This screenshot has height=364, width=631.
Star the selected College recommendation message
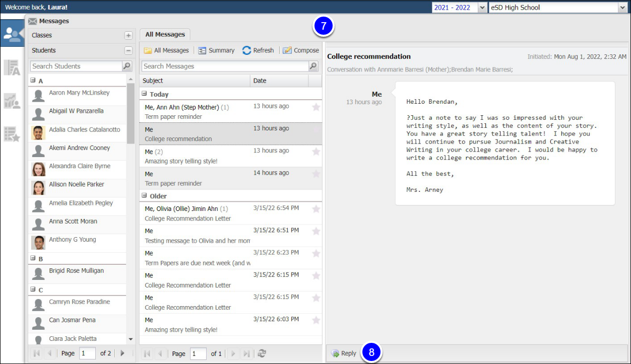(x=316, y=129)
